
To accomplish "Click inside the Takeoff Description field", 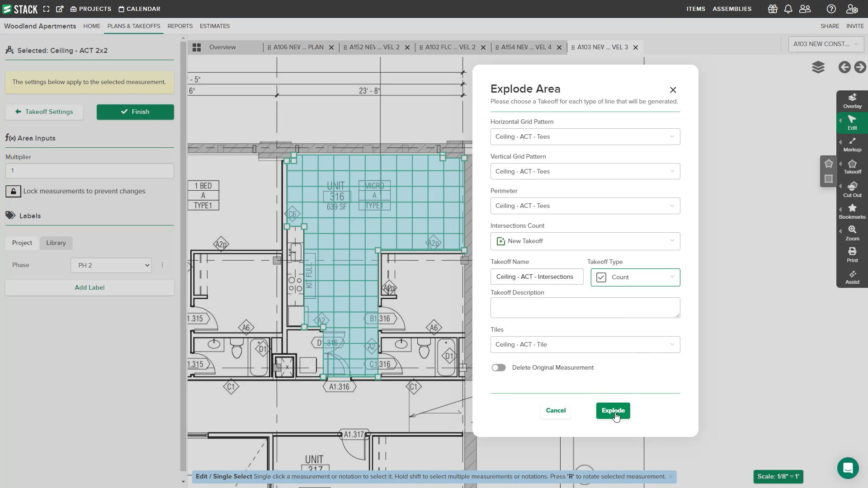I will (585, 307).
